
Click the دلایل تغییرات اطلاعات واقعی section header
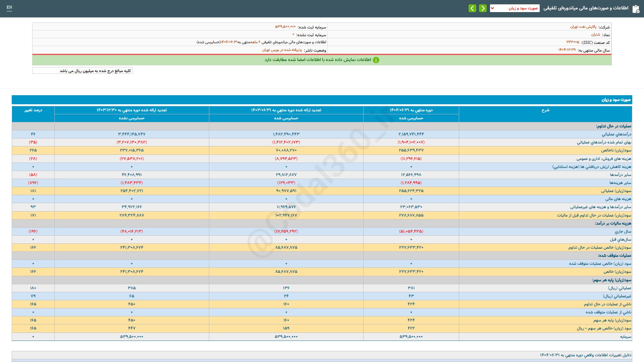(585, 355)
